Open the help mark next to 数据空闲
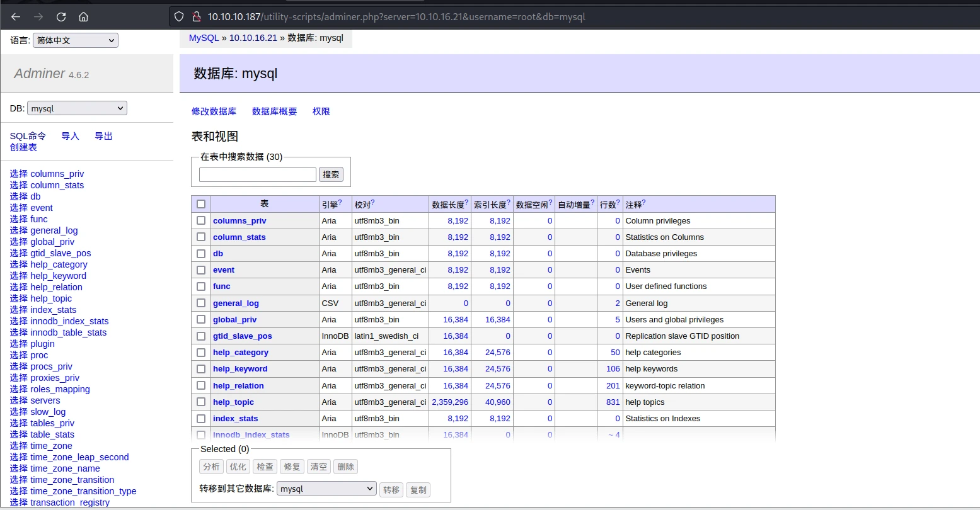The image size is (980, 510). 550,202
